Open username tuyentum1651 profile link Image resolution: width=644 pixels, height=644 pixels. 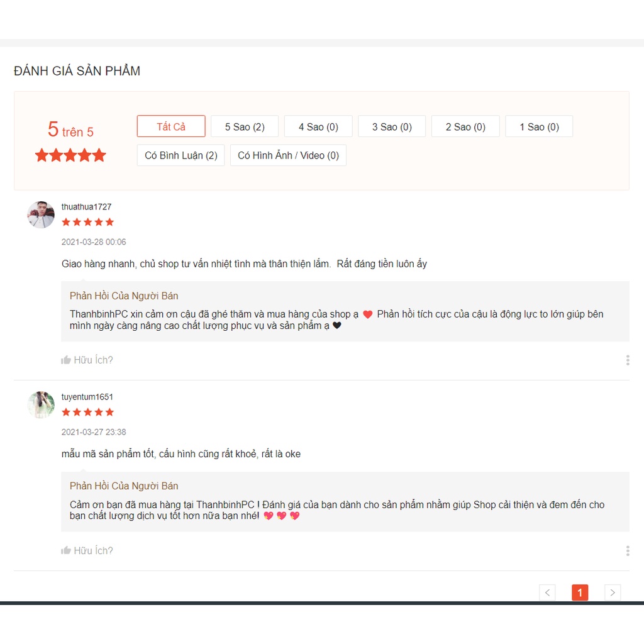click(x=87, y=397)
